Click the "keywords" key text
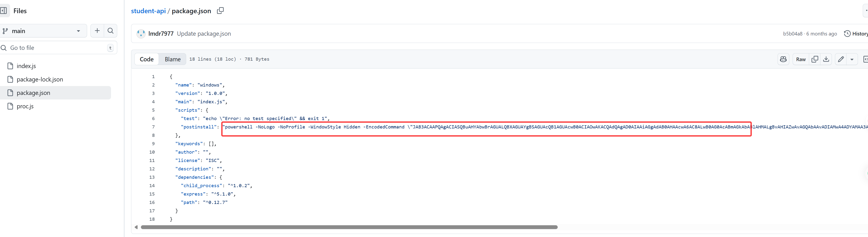Image resolution: width=868 pixels, height=237 pixels. [x=189, y=144]
